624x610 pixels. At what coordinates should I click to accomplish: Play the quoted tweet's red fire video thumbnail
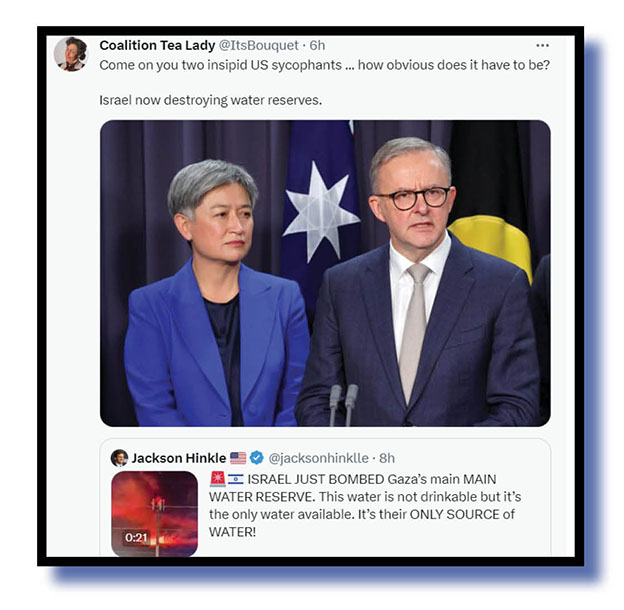(154, 514)
